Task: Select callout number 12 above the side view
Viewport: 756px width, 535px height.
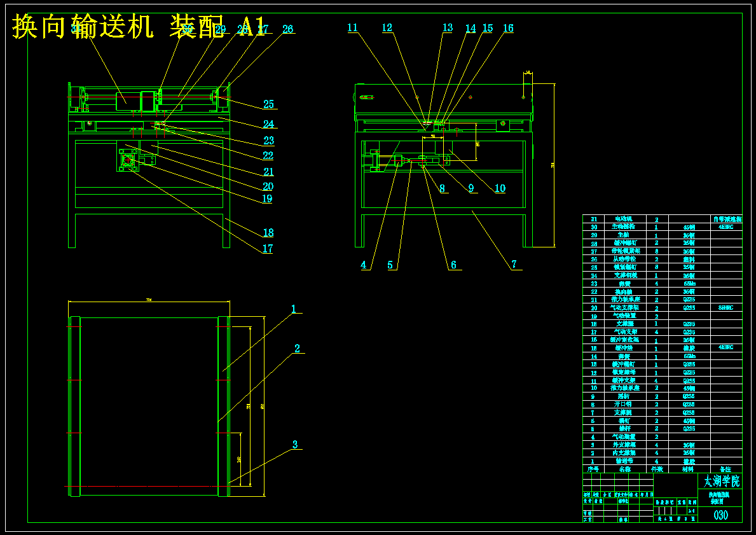Action: pos(387,28)
